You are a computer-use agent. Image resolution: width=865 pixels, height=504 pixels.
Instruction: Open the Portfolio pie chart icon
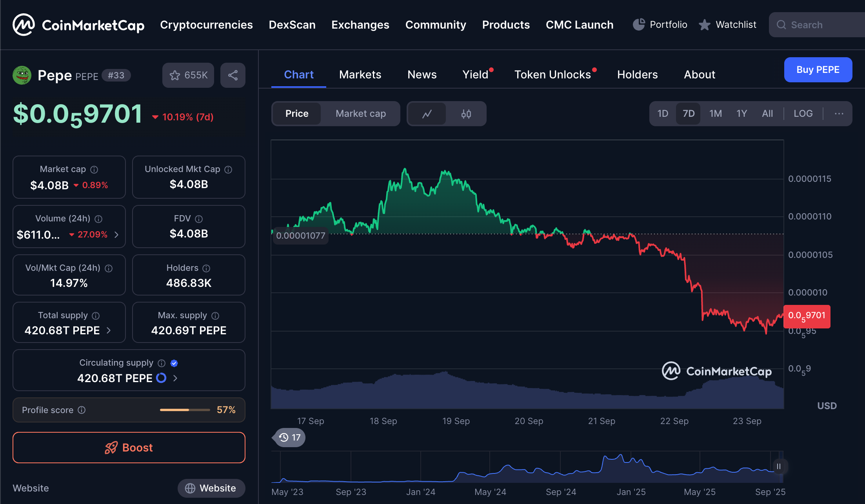pyautogui.click(x=639, y=25)
